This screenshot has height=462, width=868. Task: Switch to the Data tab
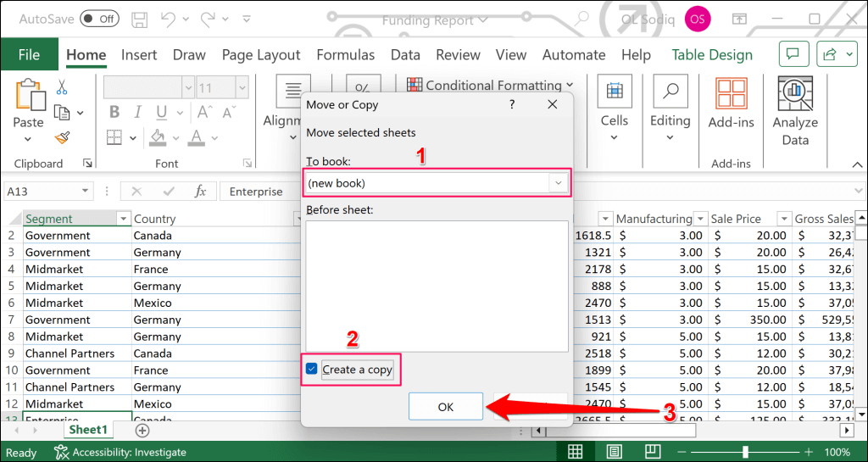[x=405, y=55]
